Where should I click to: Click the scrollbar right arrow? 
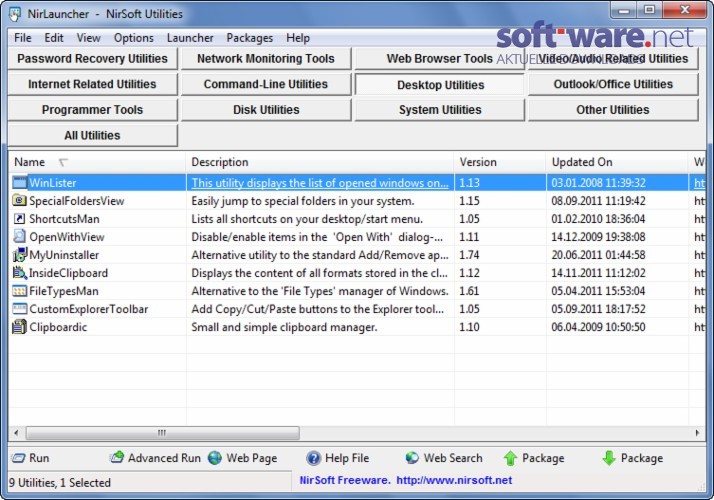pyautogui.click(x=697, y=433)
